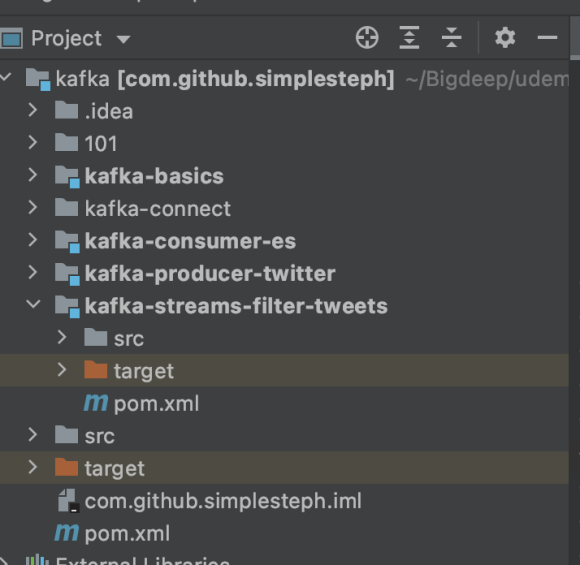Select the .idea label

109,111
